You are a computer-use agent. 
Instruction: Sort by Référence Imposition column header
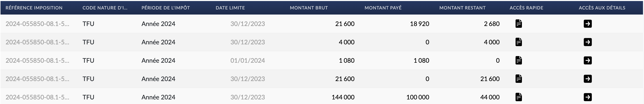click(x=34, y=8)
